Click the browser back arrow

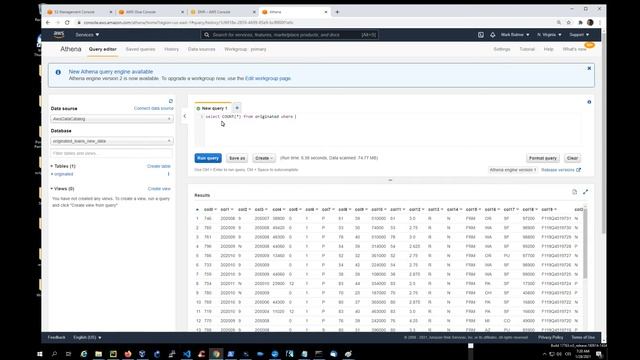point(48,22)
